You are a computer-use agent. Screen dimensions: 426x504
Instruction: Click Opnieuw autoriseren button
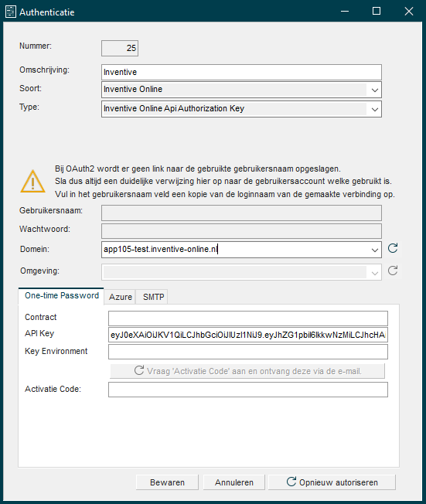click(332, 482)
